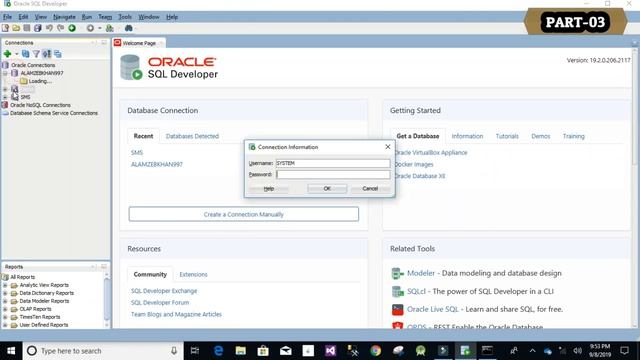The width and height of the screenshot is (640, 360).
Task: Open the Oracle Live SQL link
Action: [433, 309]
